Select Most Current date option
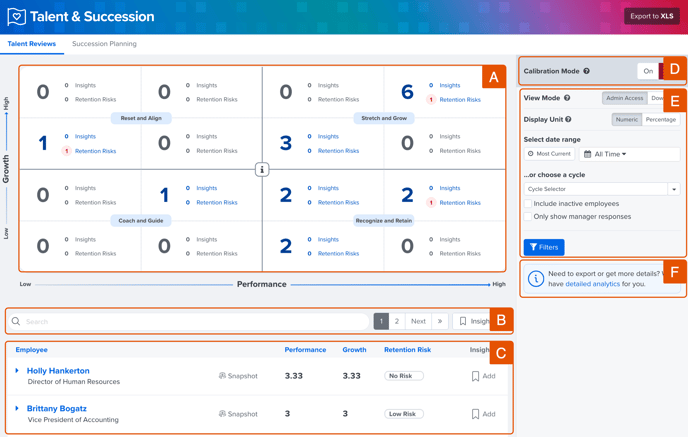The height and width of the screenshot is (437, 688). tap(549, 154)
